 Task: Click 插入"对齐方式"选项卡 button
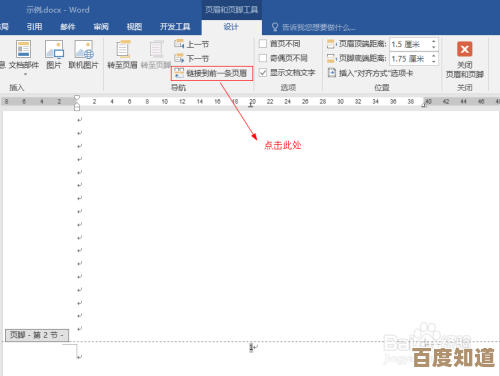click(x=371, y=73)
